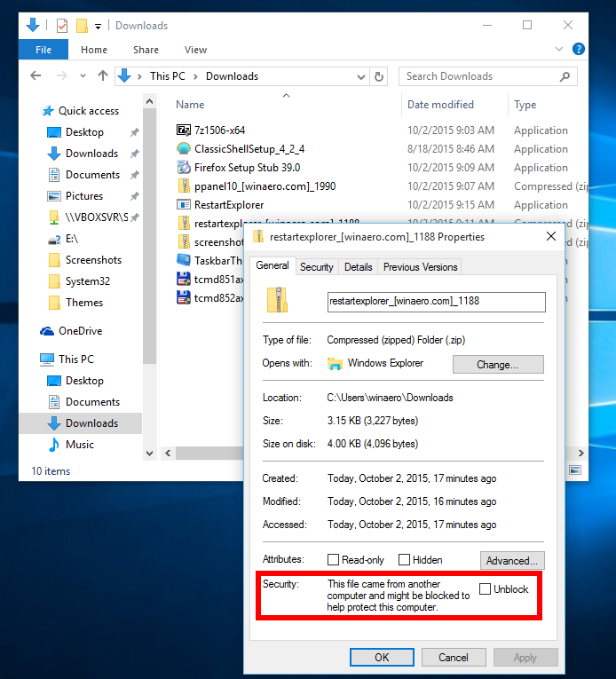Select Firefox Setup Stub 39.0 file

[247, 168]
